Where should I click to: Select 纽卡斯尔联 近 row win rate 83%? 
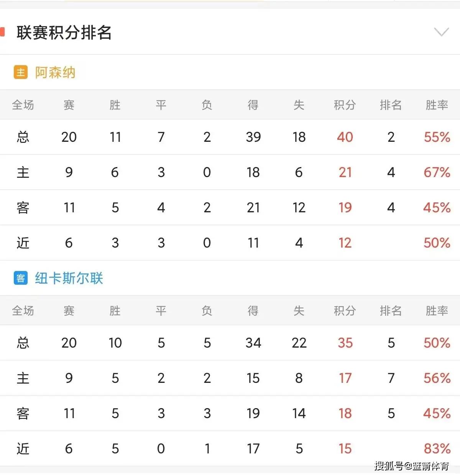click(x=437, y=448)
